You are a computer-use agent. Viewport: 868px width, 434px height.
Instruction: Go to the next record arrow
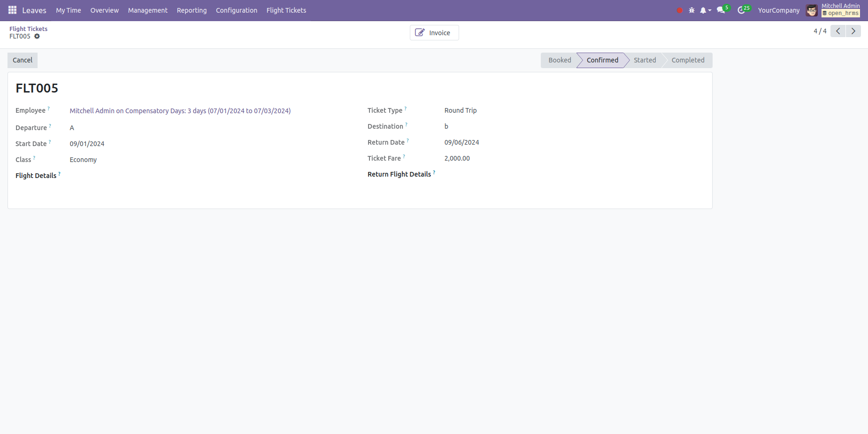[x=853, y=31]
